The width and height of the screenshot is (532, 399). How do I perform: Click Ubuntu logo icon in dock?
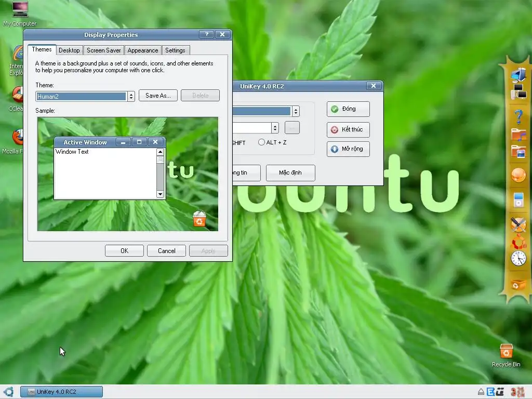tap(518, 242)
